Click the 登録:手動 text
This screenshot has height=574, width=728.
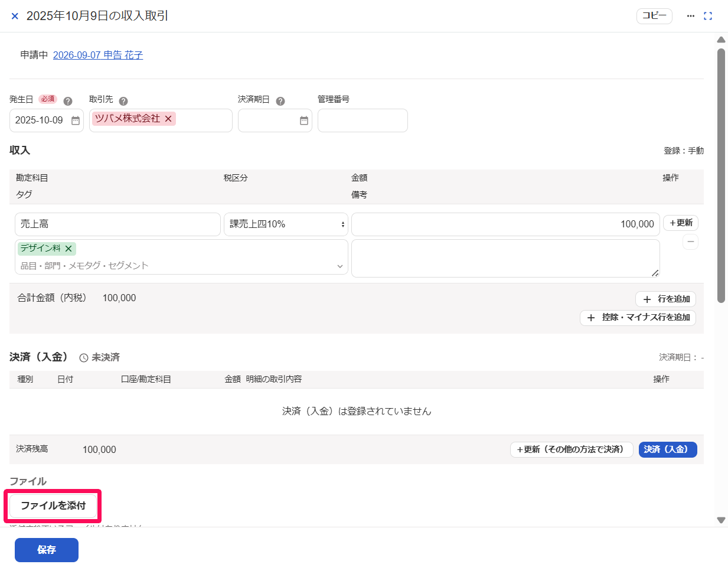click(x=684, y=151)
